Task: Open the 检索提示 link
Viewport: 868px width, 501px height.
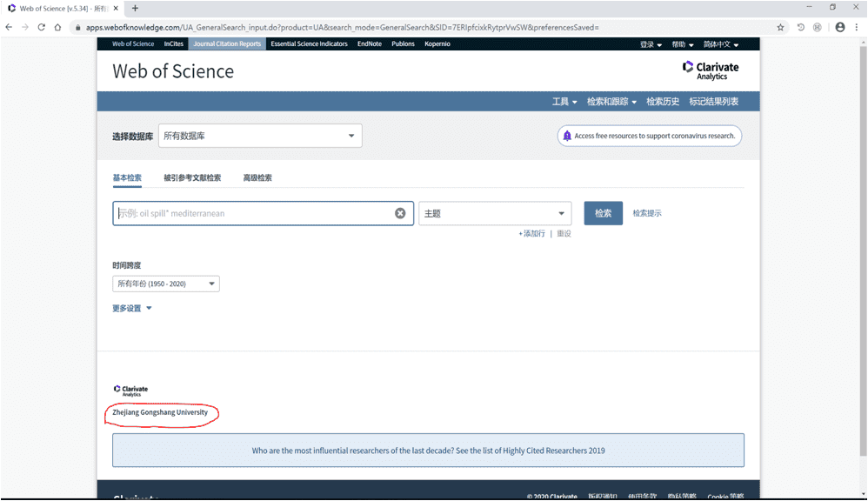Action: tap(646, 213)
